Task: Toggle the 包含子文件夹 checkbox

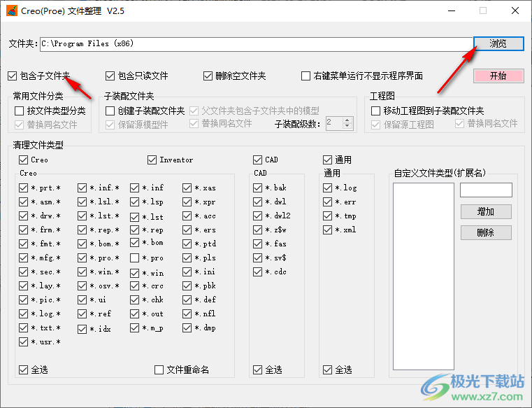Action: [x=12, y=76]
